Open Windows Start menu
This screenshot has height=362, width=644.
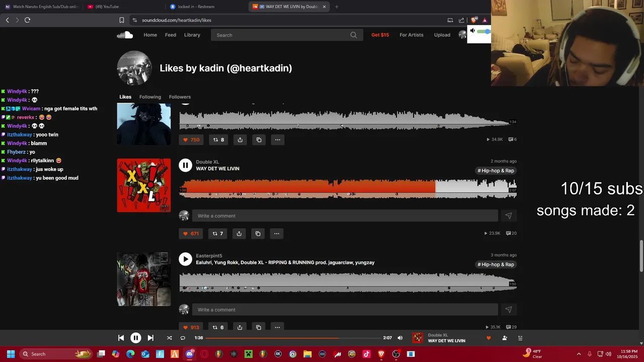tap(11, 354)
